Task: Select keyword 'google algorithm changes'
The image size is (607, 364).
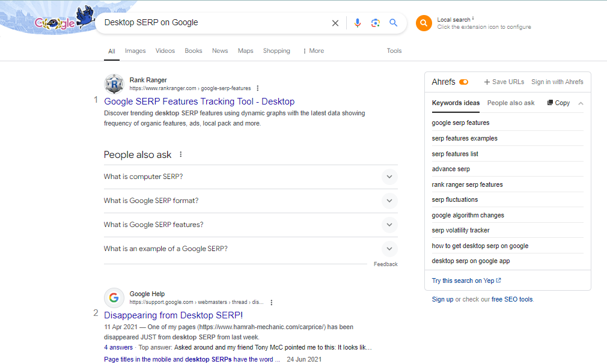Action: tap(468, 215)
